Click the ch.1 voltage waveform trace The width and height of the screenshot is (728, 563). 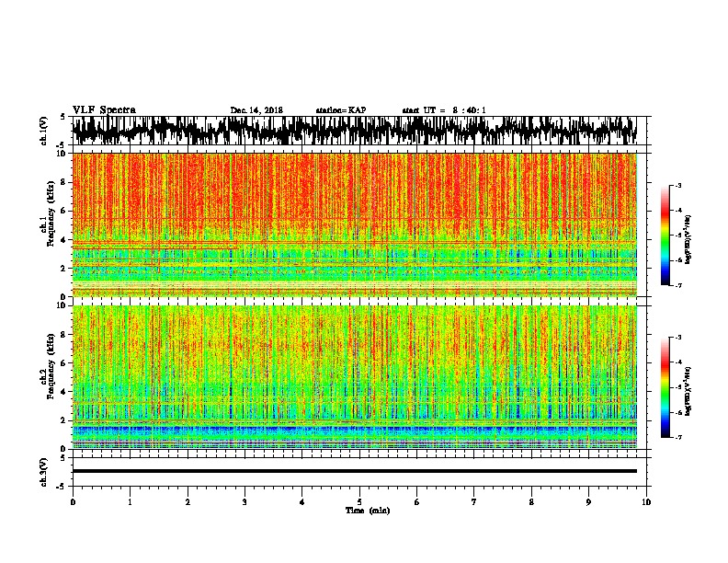pyautogui.click(x=355, y=131)
